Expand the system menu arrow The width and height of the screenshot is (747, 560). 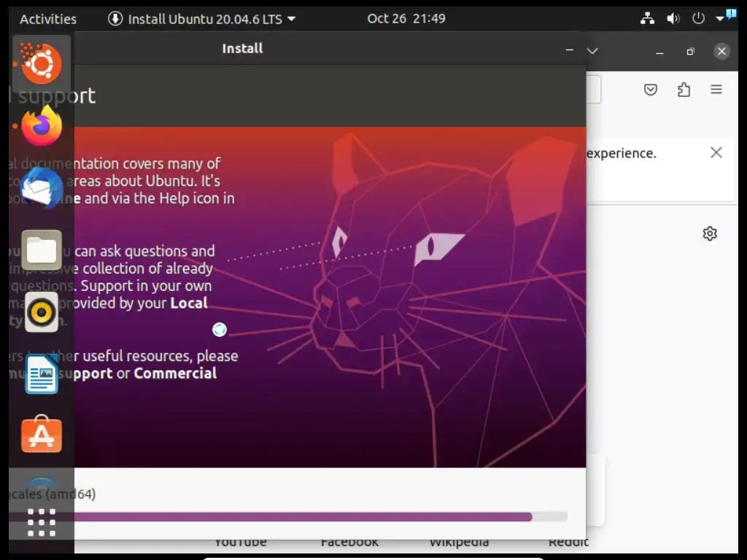(719, 18)
